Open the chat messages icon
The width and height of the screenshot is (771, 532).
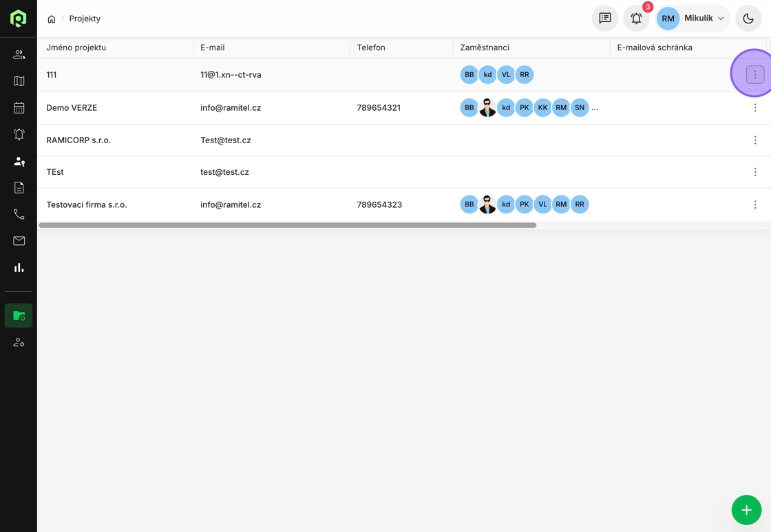point(605,19)
